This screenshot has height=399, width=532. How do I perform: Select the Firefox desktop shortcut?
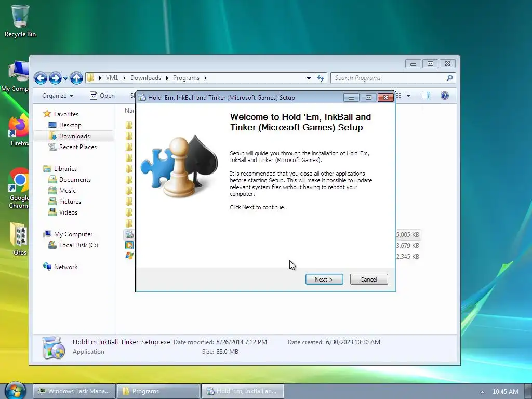19,130
